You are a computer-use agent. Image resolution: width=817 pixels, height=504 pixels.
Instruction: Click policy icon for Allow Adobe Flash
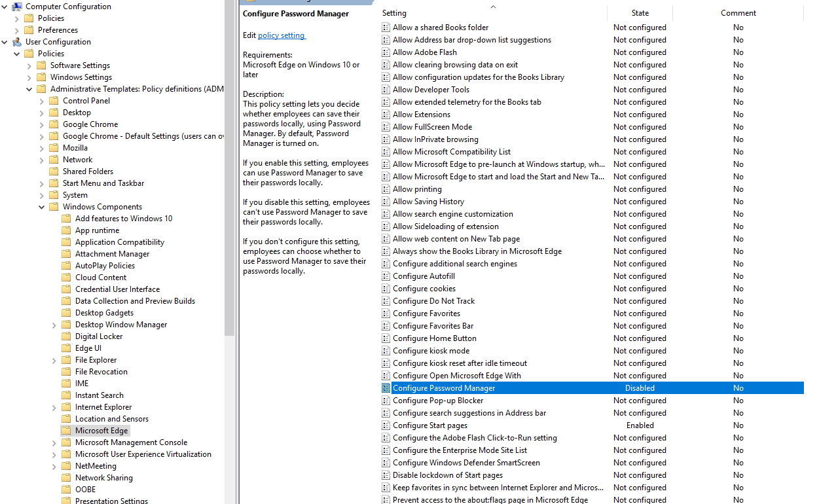[386, 52]
